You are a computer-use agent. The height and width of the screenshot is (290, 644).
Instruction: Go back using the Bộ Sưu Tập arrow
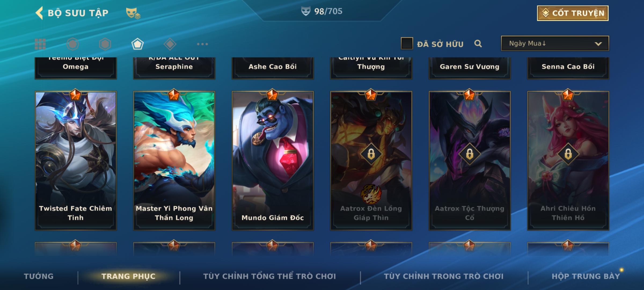pos(39,13)
